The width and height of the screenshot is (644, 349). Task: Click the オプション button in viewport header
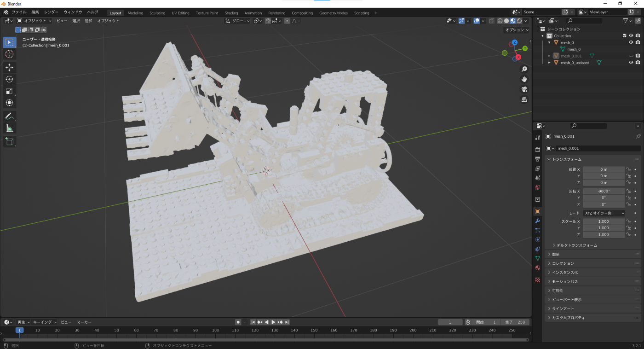click(x=517, y=30)
